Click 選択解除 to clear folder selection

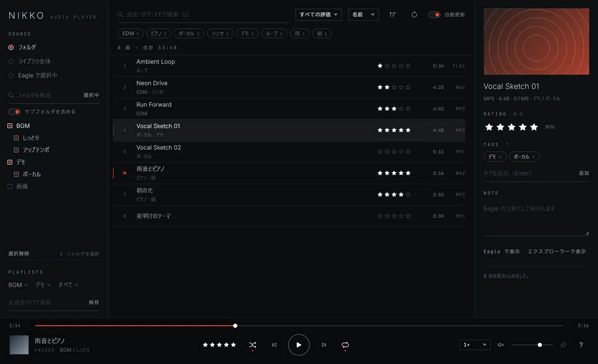point(19,254)
